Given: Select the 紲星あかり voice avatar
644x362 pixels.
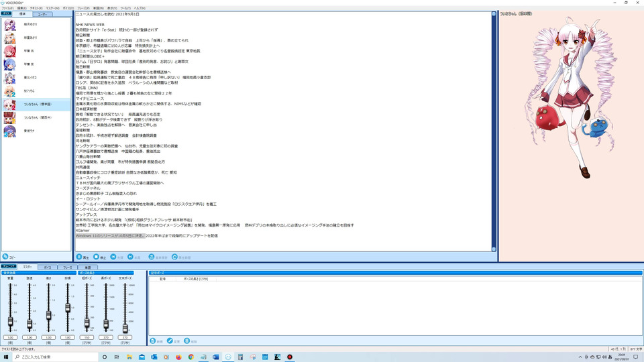Looking at the screenshot, I should [9, 38].
